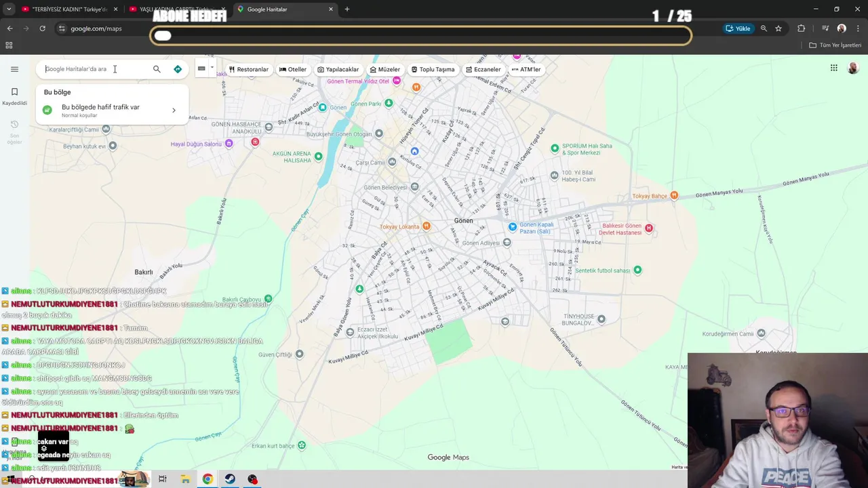This screenshot has height=488, width=868.
Task: Filter the map by Eczaneler
Action: [483, 69]
